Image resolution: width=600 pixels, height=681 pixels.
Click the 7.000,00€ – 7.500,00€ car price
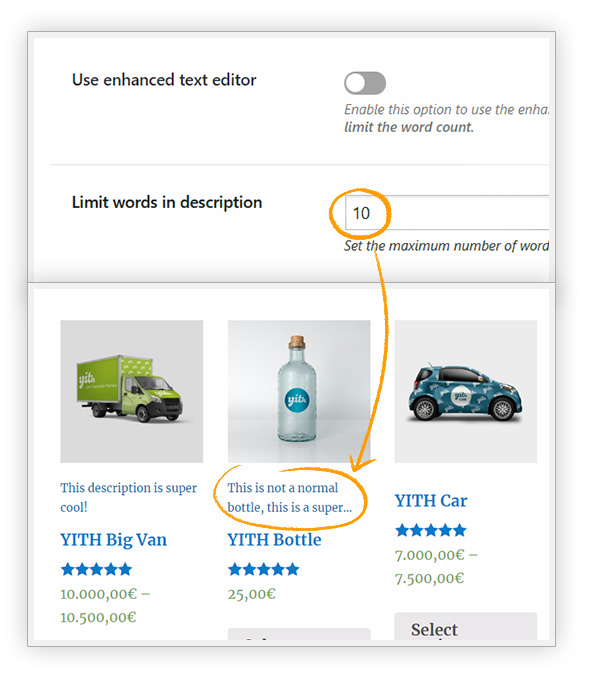436,566
